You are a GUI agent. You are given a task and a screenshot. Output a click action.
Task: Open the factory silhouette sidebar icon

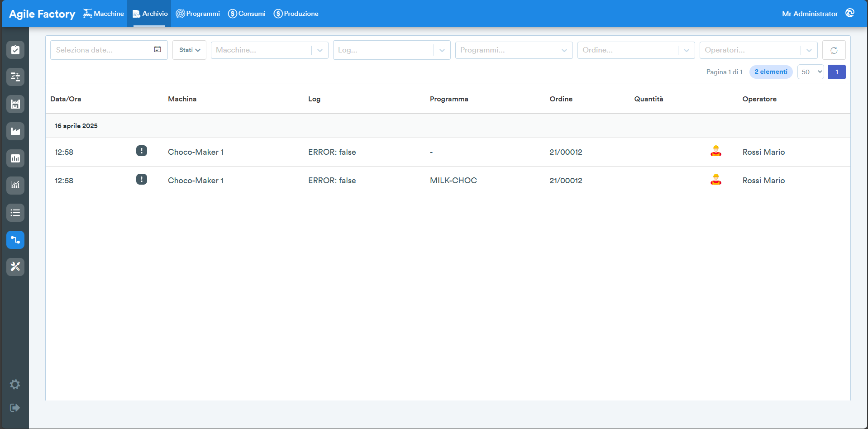[15, 131]
